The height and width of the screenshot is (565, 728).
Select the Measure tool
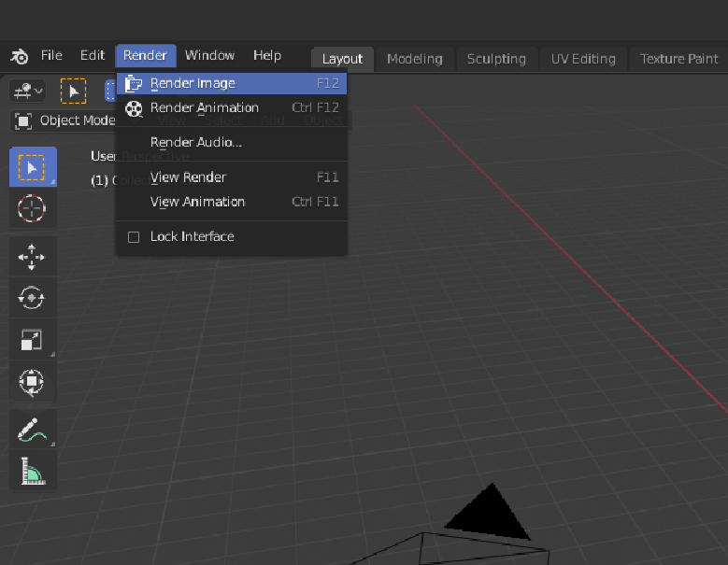[32, 471]
